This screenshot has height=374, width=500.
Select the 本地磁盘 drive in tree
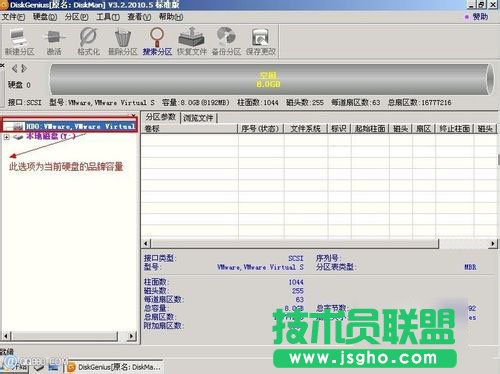tap(51, 136)
